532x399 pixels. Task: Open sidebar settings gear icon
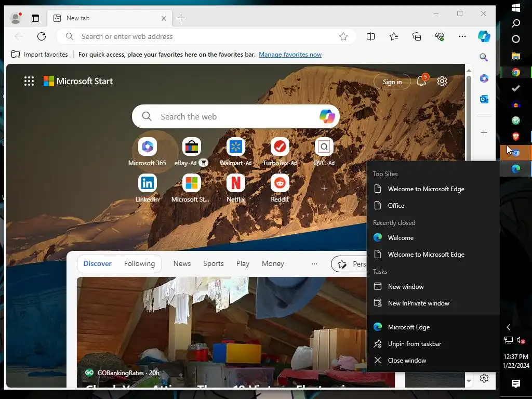pyautogui.click(x=484, y=378)
